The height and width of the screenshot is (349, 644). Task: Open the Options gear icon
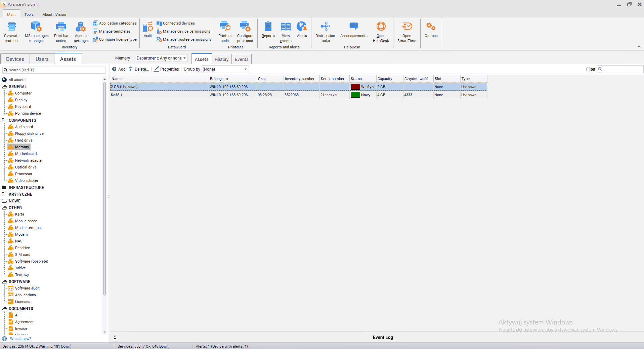431,27
